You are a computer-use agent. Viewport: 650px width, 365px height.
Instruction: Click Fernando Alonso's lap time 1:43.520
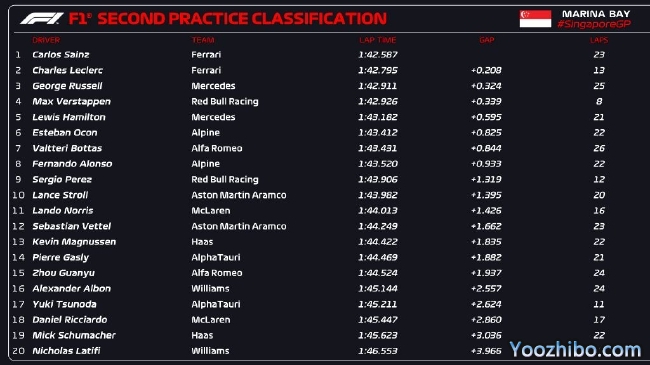[378, 164]
